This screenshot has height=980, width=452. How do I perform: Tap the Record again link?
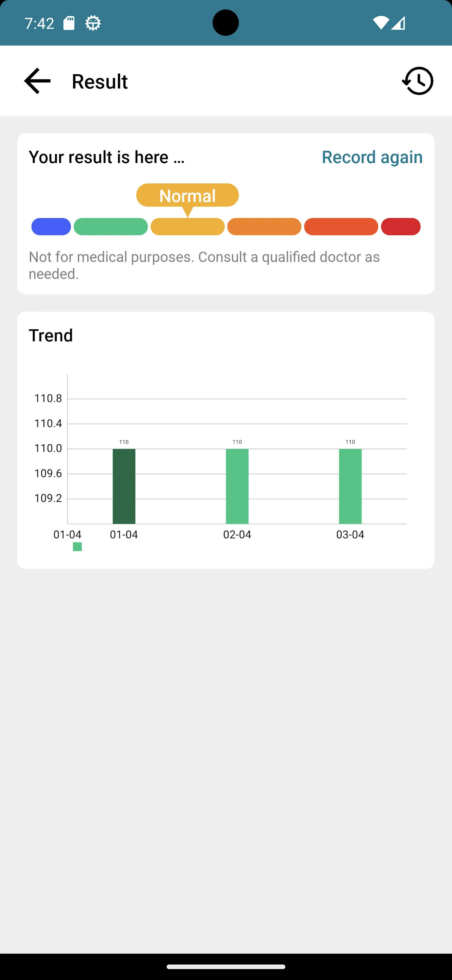click(372, 157)
